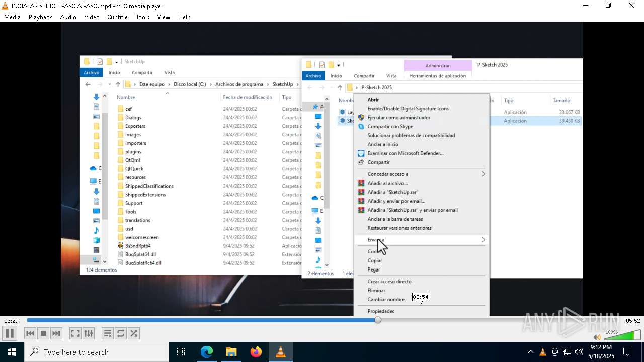Open the notification center icon
The height and width of the screenshot is (362, 644).
tap(627, 352)
